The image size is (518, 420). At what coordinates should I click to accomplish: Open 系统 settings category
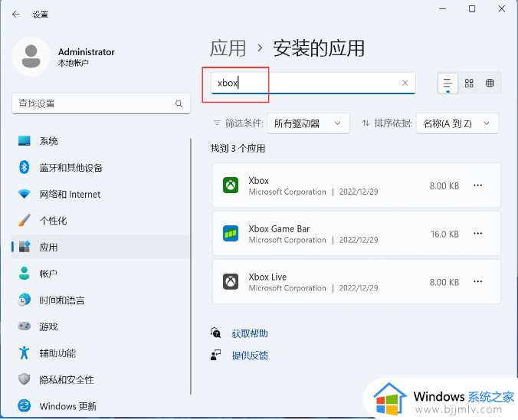coord(100,141)
